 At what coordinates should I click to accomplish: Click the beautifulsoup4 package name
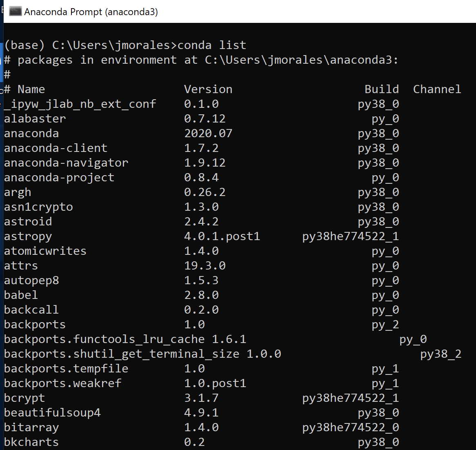click(53, 412)
